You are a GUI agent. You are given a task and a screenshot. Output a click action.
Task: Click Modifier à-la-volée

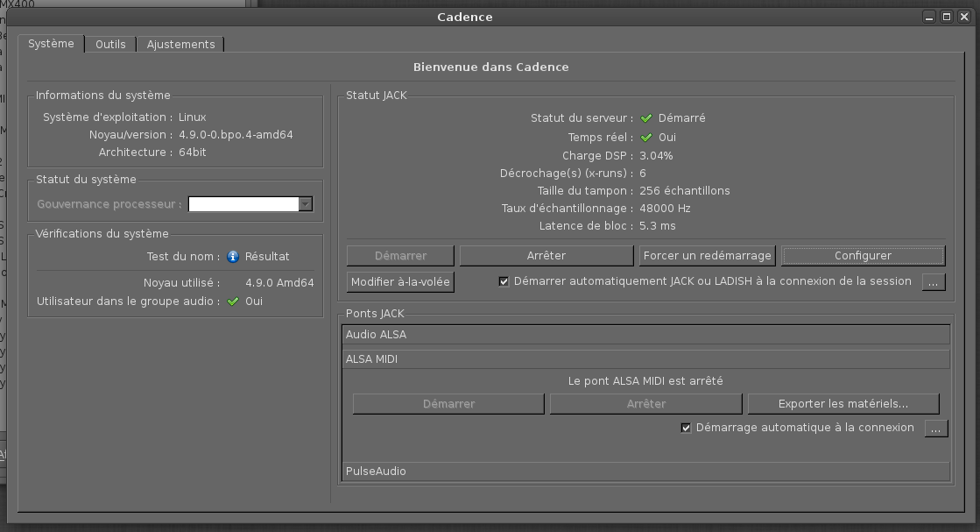pos(400,282)
